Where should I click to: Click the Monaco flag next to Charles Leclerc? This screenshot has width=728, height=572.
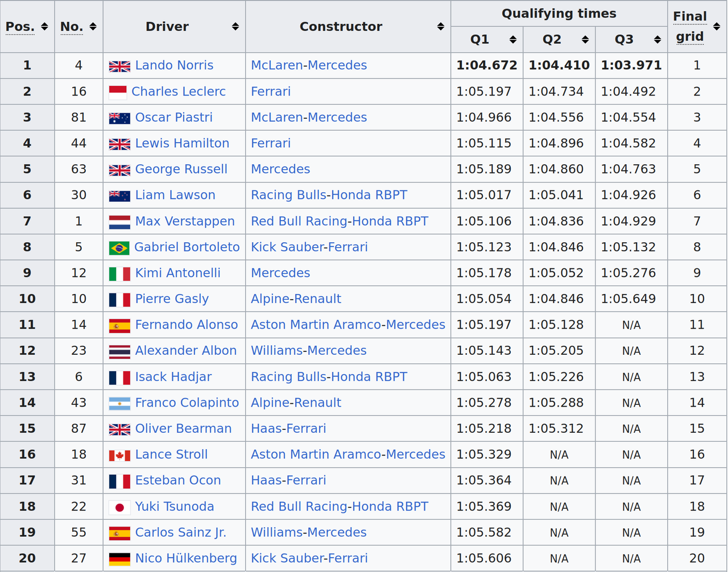118,92
